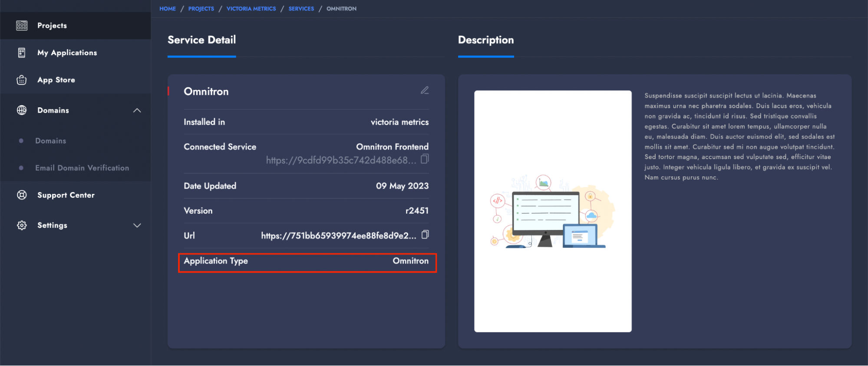The image size is (868, 366).
Task: Expand the Settings menu chevron
Action: click(x=137, y=225)
